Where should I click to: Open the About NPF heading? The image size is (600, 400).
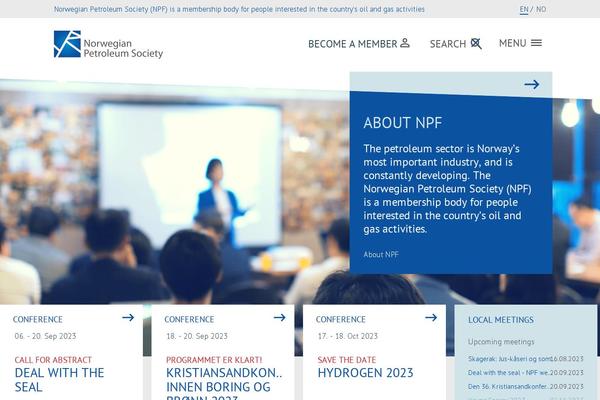(x=403, y=123)
